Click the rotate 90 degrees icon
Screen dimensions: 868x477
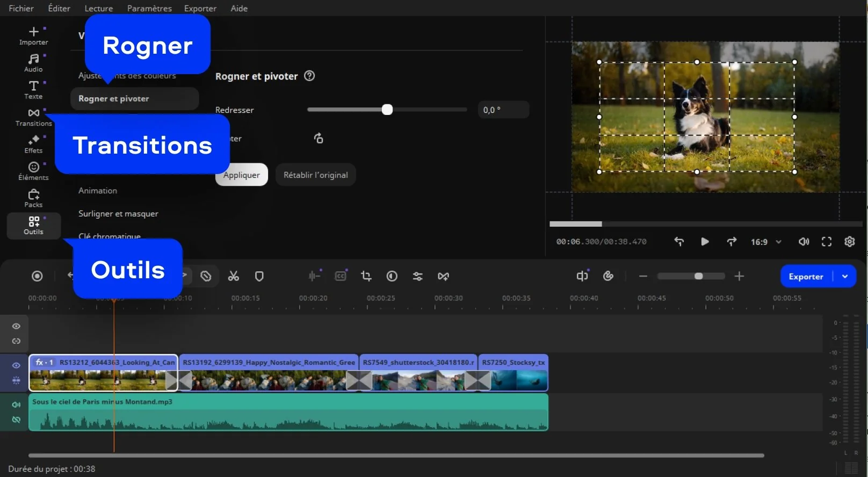pos(319,139)
